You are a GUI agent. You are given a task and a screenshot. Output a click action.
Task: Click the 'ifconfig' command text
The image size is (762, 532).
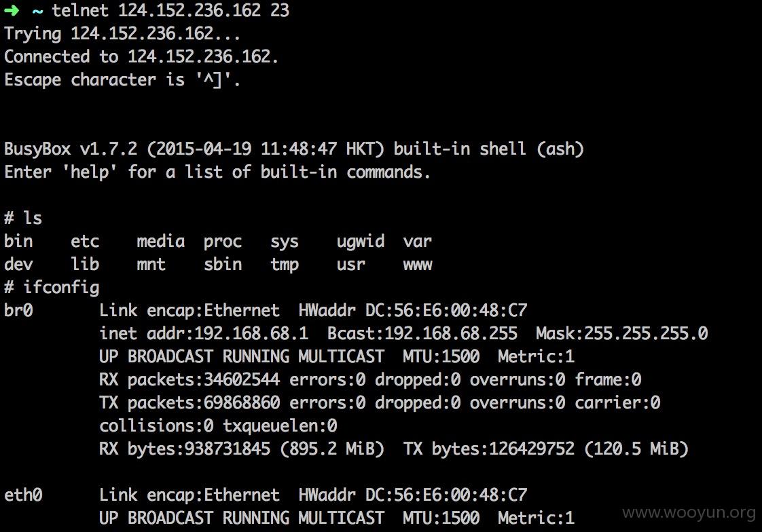(x=61, y=287)
